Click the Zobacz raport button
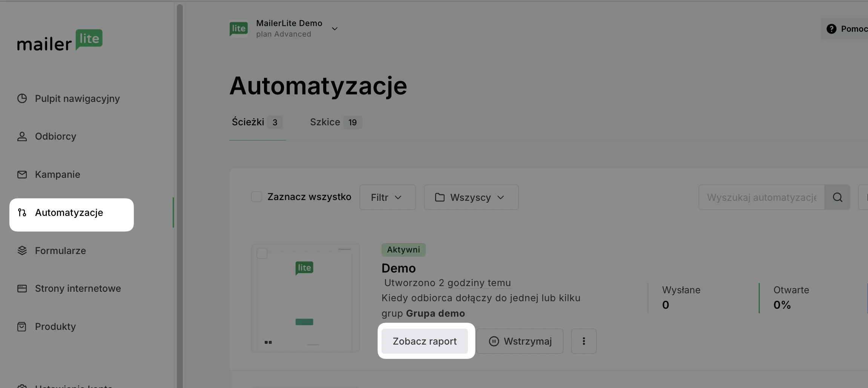This screenshot has height=388, width=868. pyautogui.click(x=425, y=341)
